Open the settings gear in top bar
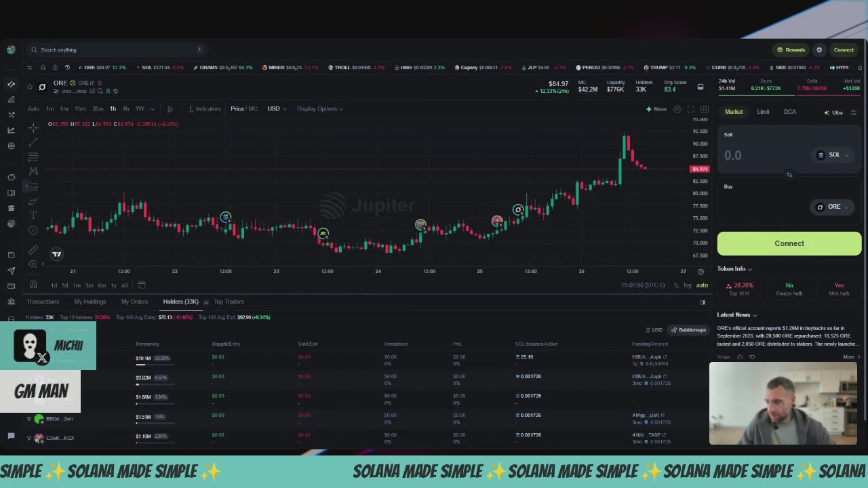Image resolution: width=868 pixels, height=488 pixels. pos(819,49)
